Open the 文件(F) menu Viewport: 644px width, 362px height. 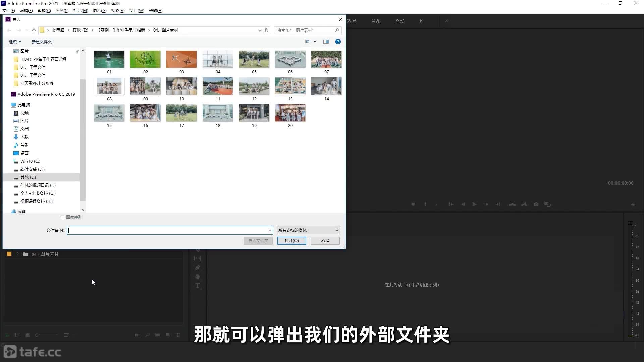[8, 11]
